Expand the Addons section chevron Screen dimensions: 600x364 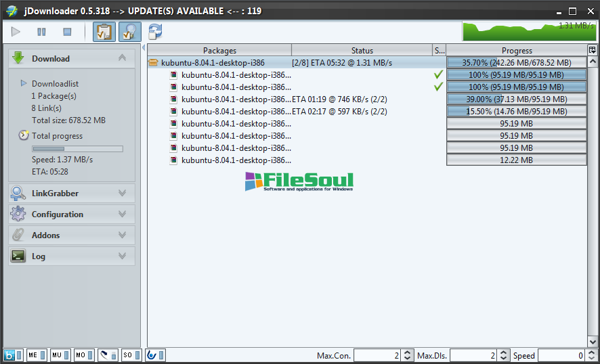click(x=122, y=235)
